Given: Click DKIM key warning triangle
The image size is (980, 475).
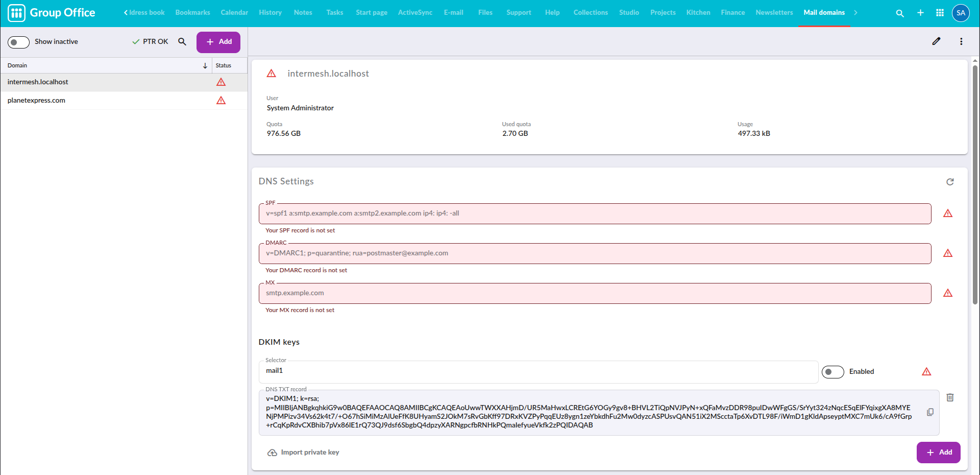Looking at the screenshot, I should [926, 372].
